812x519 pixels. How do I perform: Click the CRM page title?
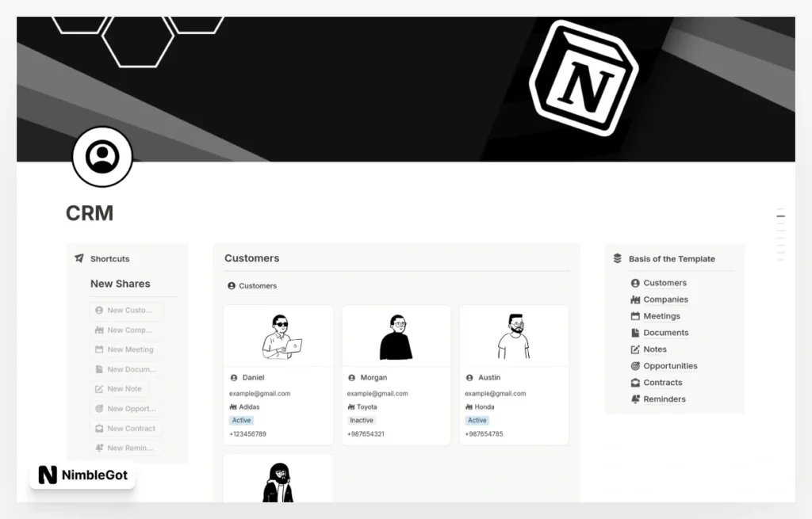point(90,213)
